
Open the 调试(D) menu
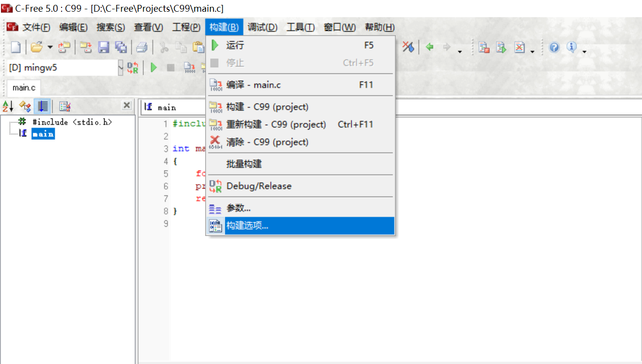(x=262, y=27)
